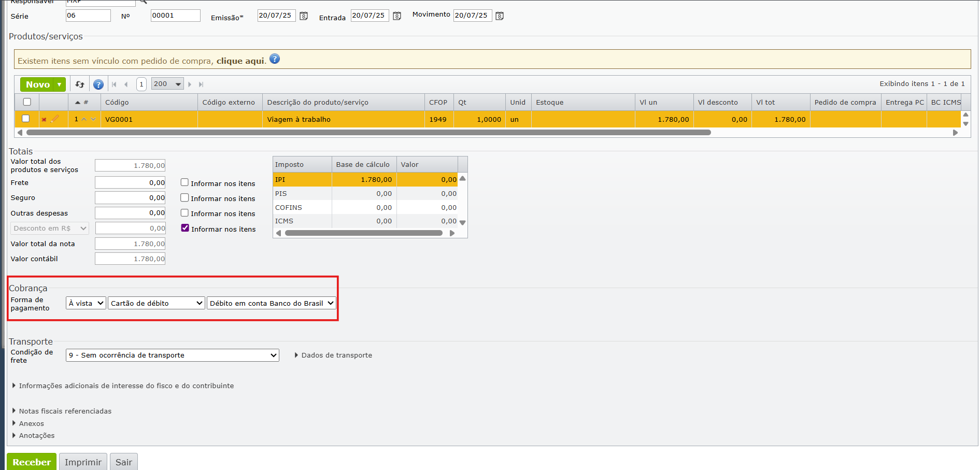The width and height of the screenshot is (980, 470).
Task: Enable 'Informar nos itens' for Outras despesas
Action: (184, 212)
